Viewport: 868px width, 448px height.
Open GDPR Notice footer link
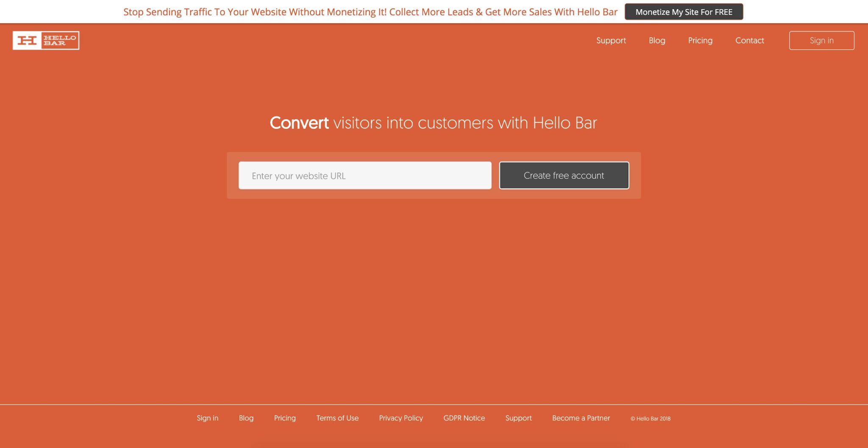click(464, 418)
